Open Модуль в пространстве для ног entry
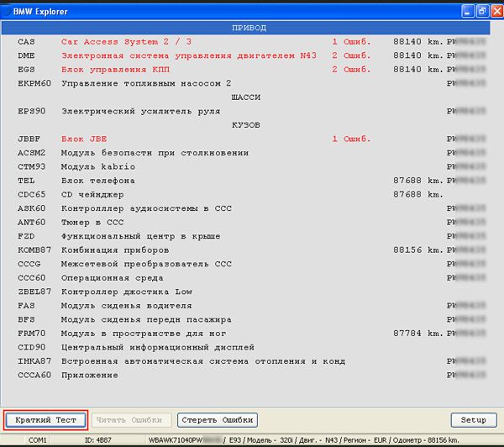Image resolution: width=504 pixels, height=447 pixels. [x=144, y=334]
